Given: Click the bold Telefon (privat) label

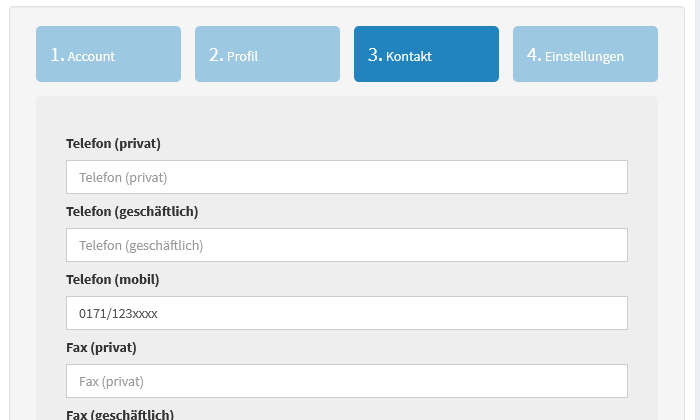Looking at the screenshot, I should 113,143.
